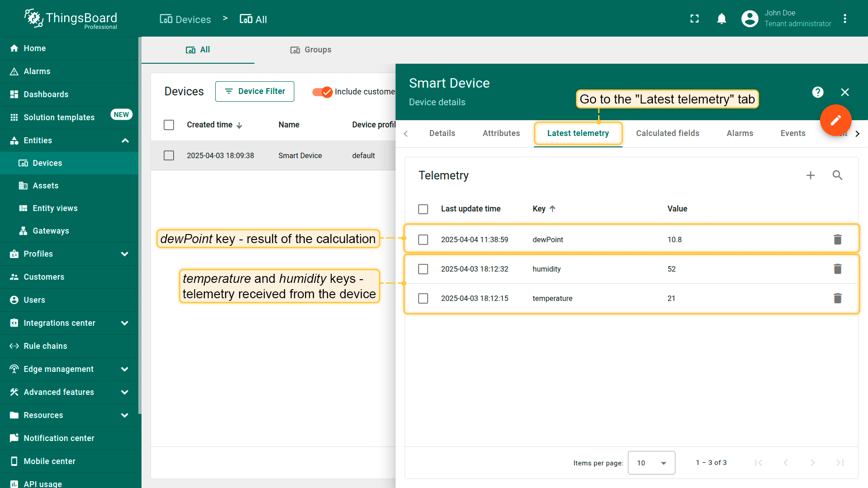Image resolution: width=868 pixels, height=488 pixels.
Task: Toggle fullscreen mode icon
Action: coord(694,19)
